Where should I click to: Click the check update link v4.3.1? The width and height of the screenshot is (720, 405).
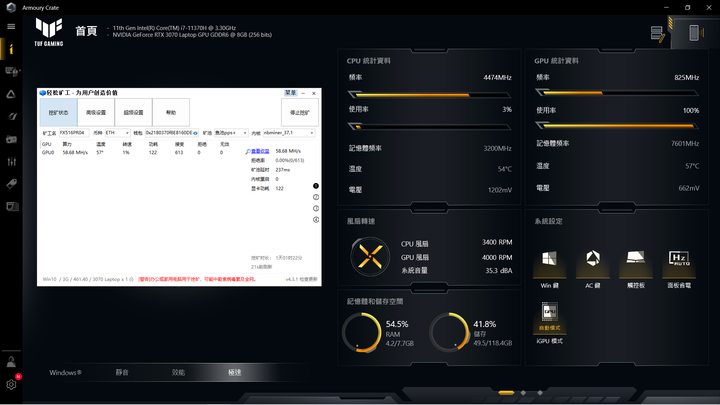coord(301,279)
